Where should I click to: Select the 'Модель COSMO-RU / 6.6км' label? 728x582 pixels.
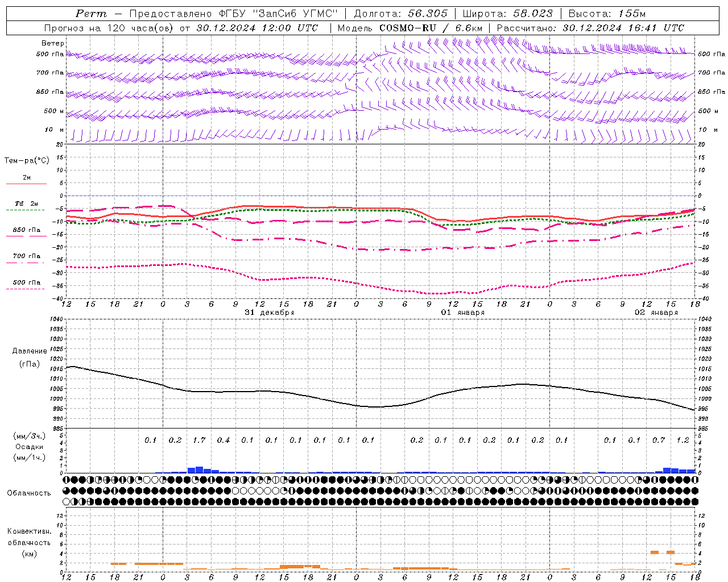point(410,28)
